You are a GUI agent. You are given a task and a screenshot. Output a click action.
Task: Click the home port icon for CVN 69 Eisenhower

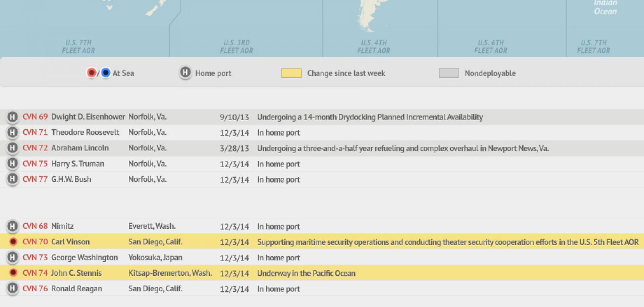[12, 117]
